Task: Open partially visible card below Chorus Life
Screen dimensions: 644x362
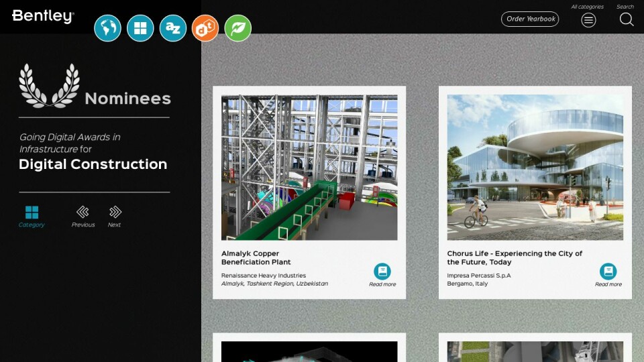Action: (535, 348)
